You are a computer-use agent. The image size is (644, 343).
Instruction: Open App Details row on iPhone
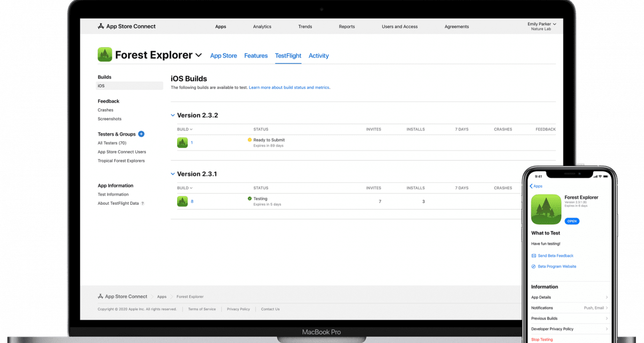coord(570,297)
